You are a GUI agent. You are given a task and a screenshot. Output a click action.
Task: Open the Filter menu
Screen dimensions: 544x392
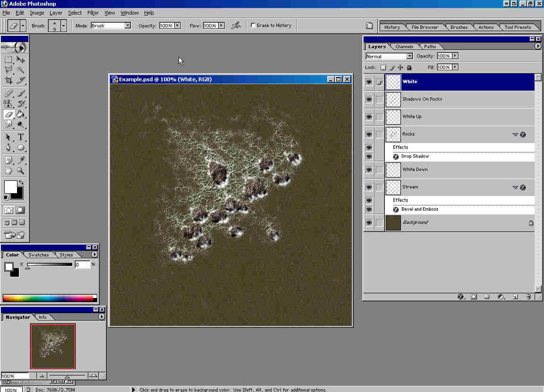coord(93,13)
